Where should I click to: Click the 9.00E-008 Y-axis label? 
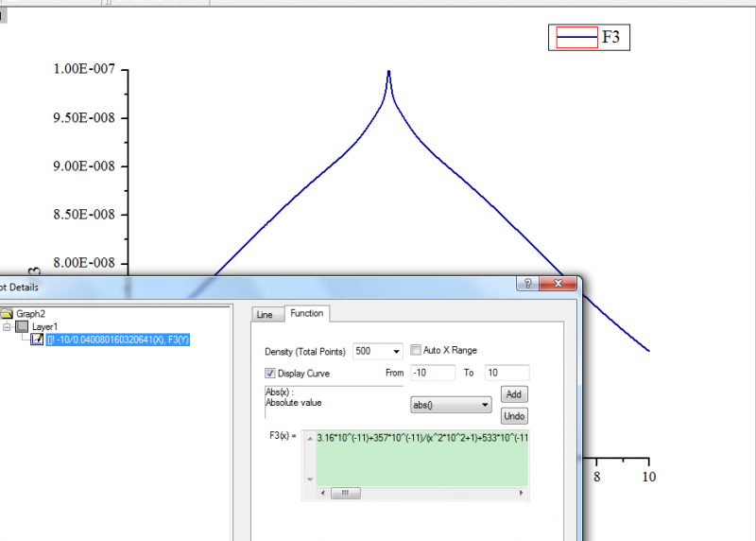[x=84, y=166]
